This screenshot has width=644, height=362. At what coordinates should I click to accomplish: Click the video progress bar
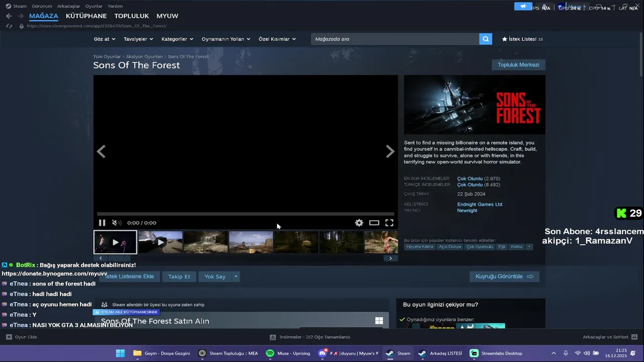coord(246,214)
